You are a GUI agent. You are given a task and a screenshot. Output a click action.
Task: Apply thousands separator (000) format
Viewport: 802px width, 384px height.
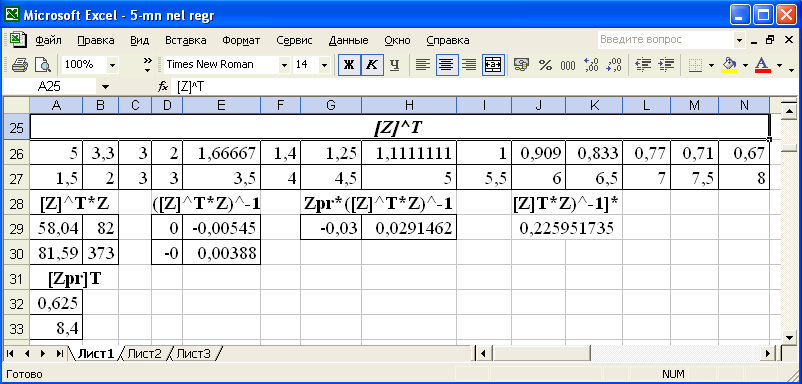[568, 65]
